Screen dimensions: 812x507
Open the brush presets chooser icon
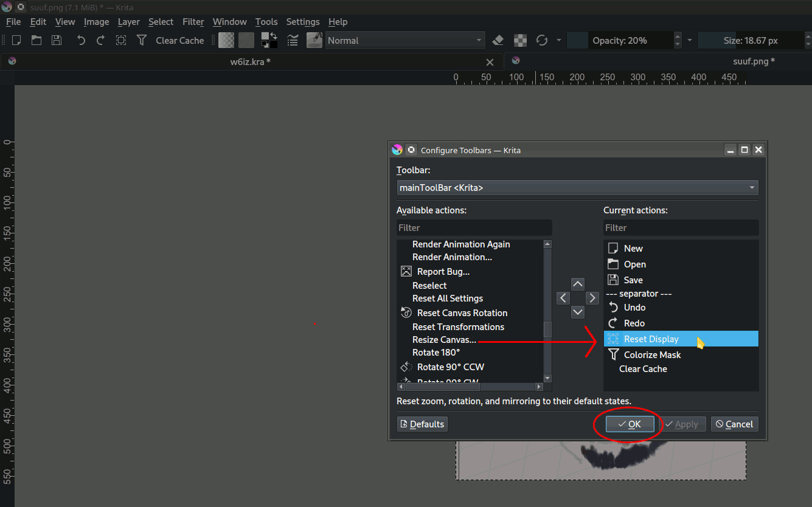pos(314,40)
